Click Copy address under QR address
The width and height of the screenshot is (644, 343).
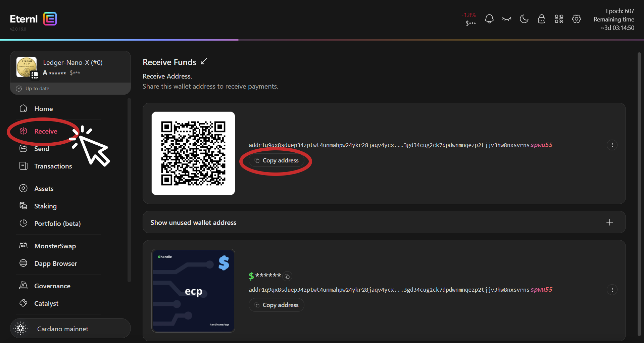pos(277,160)
